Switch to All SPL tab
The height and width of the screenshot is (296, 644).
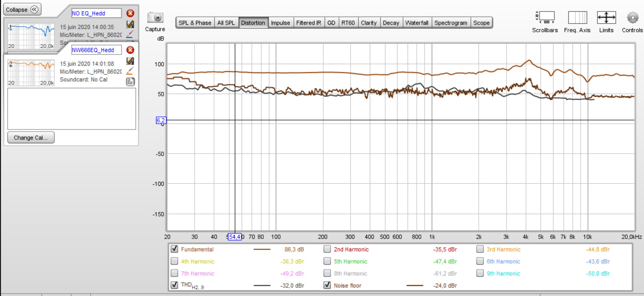coord(226,23)
